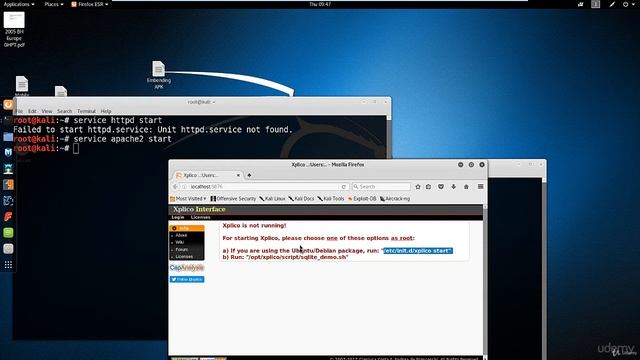The image size is (640, 360).
Task: Launch the Metasploit M icon in dock
Action: (x=8, y=152)
